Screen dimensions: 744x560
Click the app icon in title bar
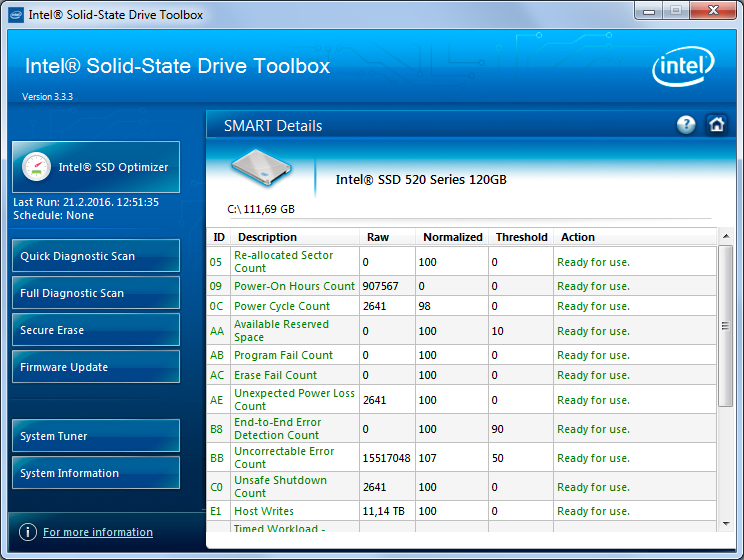click(16, 15)
